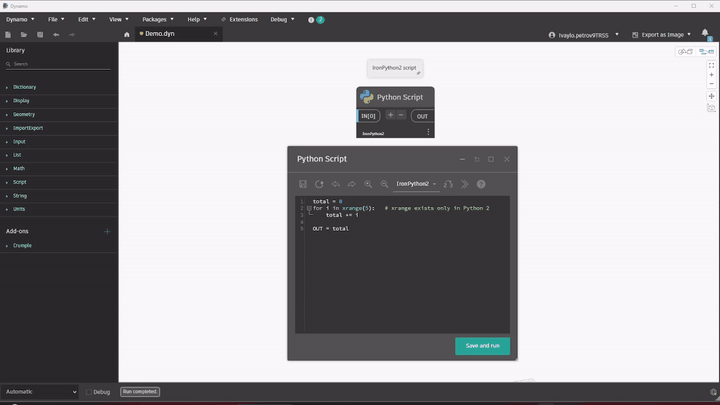Open the Python Script node options menu
720x405 pixels.
pos(428,132)
